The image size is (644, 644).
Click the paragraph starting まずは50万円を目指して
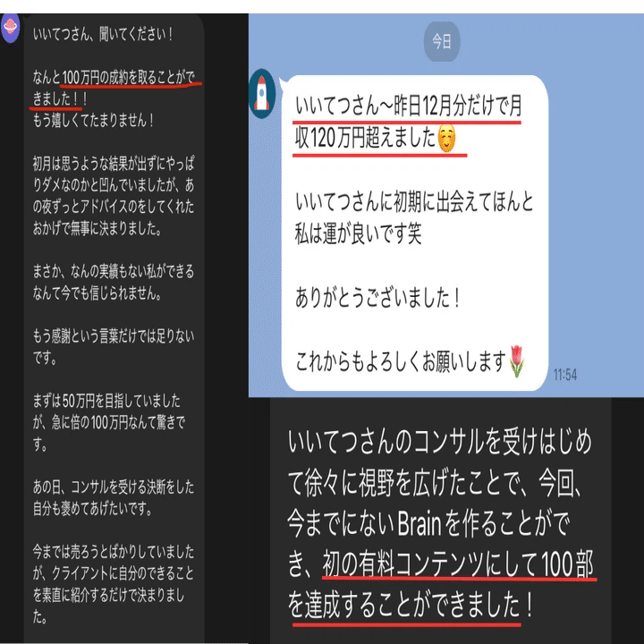point(109,422)
